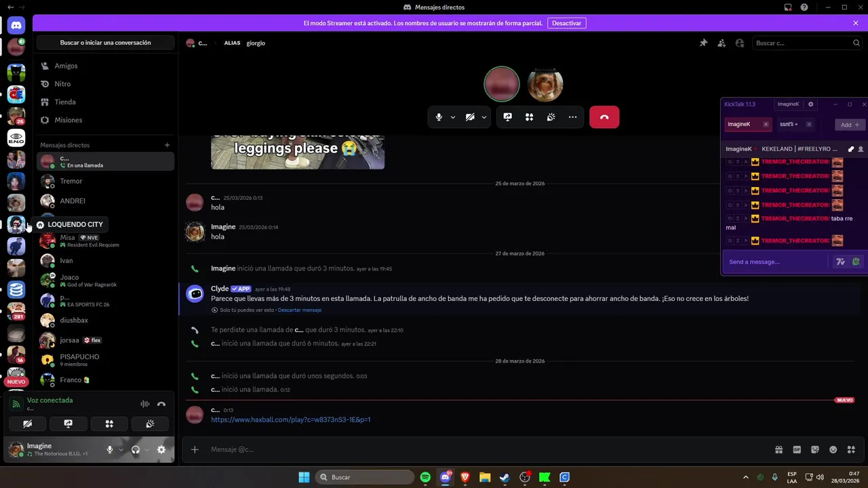Open the GIF picker

[797, 449]
